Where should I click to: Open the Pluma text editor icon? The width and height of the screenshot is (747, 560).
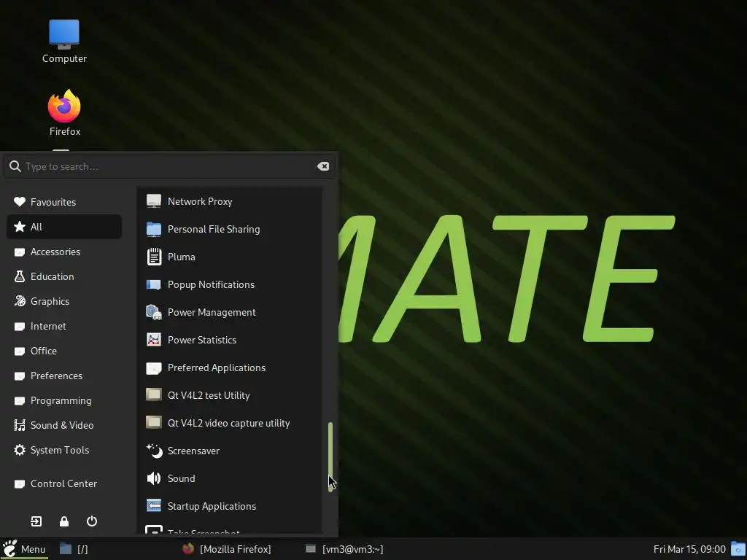pos(153,257)
